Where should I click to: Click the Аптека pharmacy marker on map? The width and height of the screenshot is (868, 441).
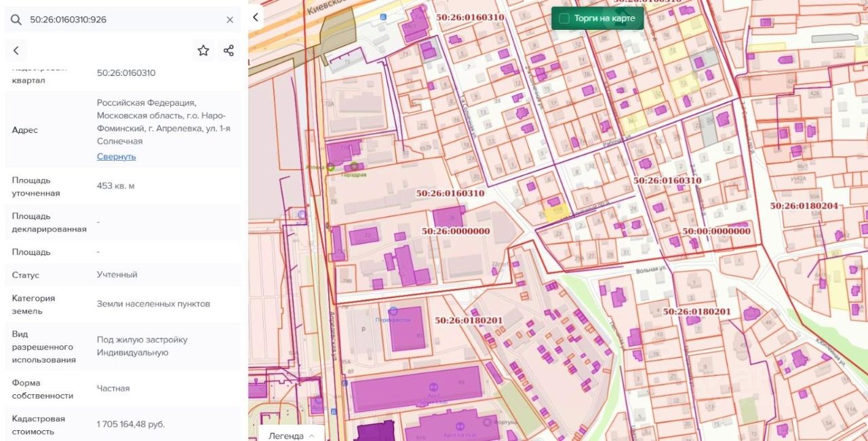point(330,166)
